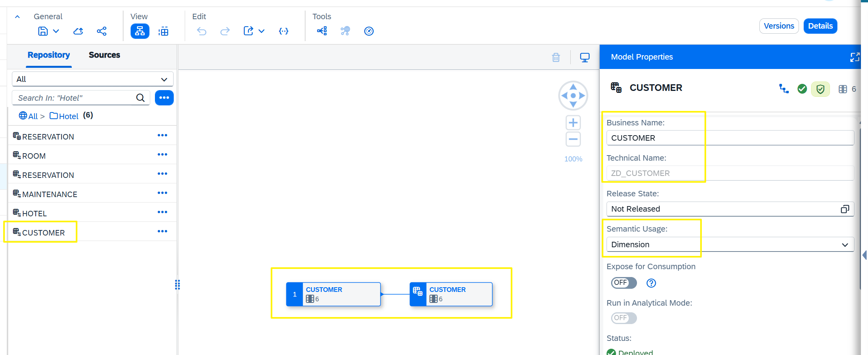Open the Save dropdown arrow
Image resolution: width=868 pixels, height=355 pixels.
56,31
